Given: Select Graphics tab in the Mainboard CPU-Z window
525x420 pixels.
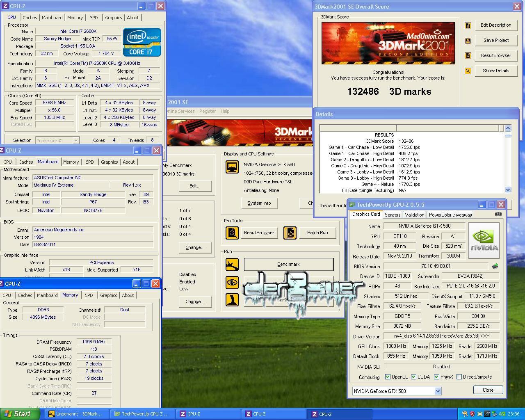Looking at the screenshot, I should pos(109,162).
